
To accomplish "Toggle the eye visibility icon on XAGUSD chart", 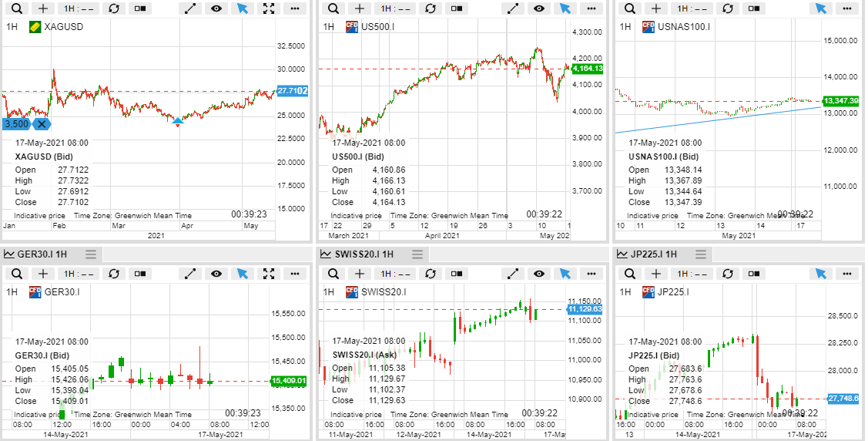I will pyautogui.click(x=216, y=8).
